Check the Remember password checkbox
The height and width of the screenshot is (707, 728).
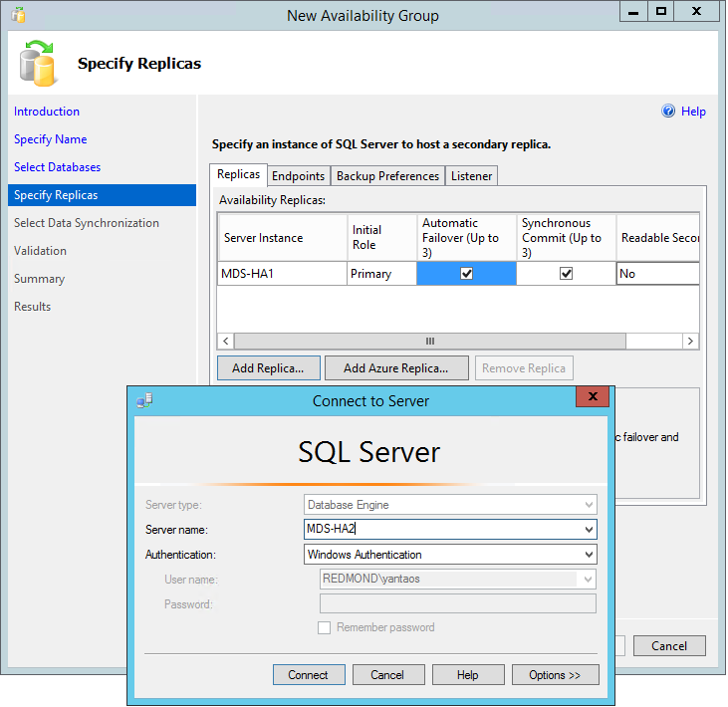click(324, 627)
